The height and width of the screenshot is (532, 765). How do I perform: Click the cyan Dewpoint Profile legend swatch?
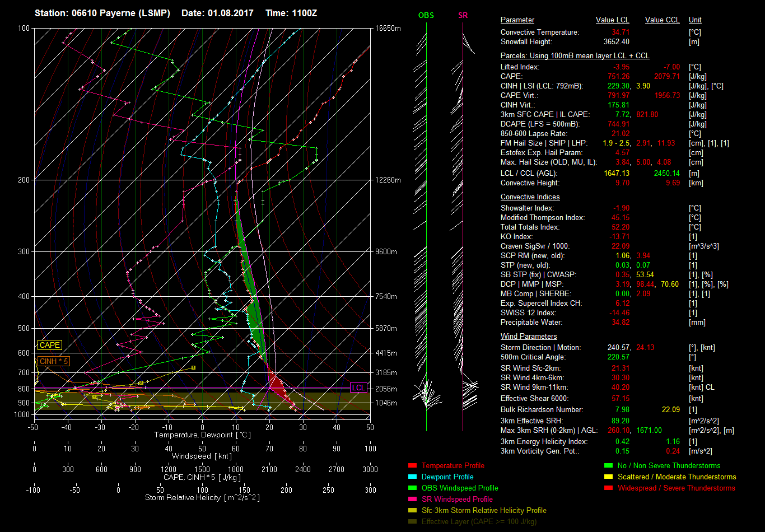point(412,477)
